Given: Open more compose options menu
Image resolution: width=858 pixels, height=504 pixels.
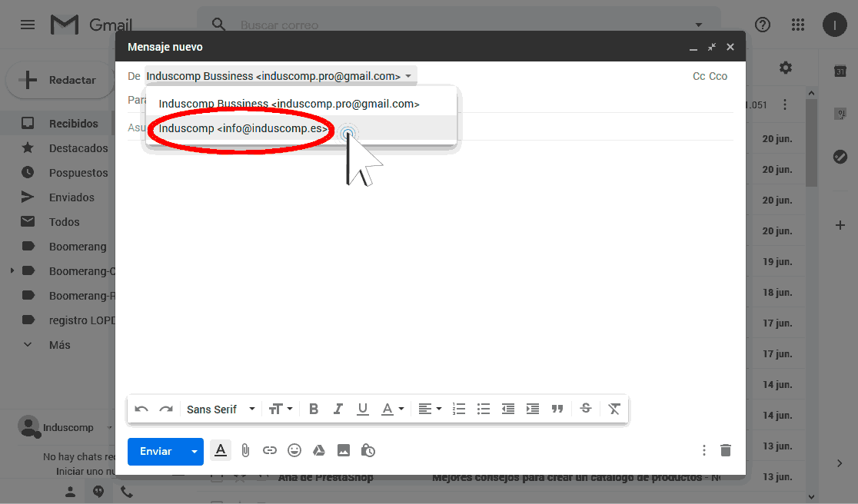Looking at the screenshot, I should [703, 450].
